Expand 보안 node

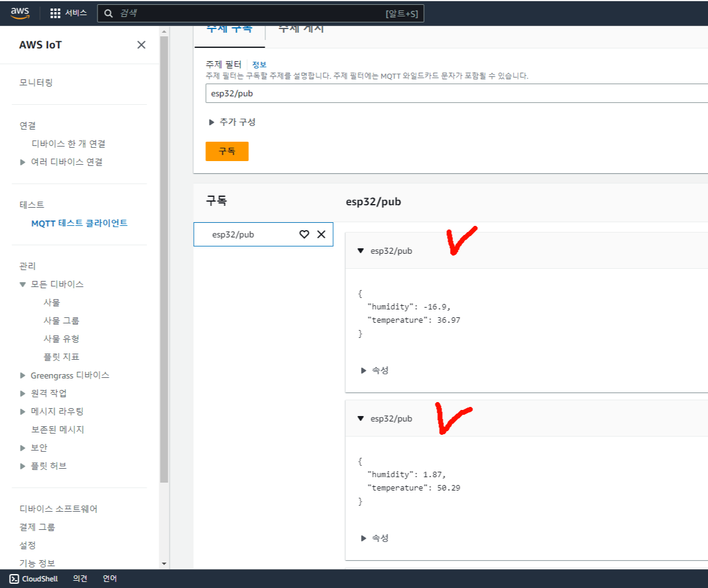tap(22, 448)
